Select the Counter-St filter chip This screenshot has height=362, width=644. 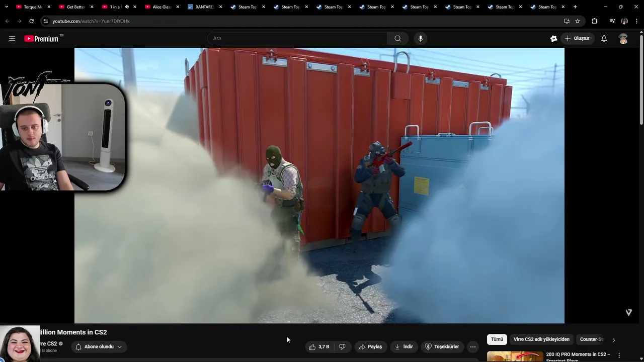tap(591, 339)
